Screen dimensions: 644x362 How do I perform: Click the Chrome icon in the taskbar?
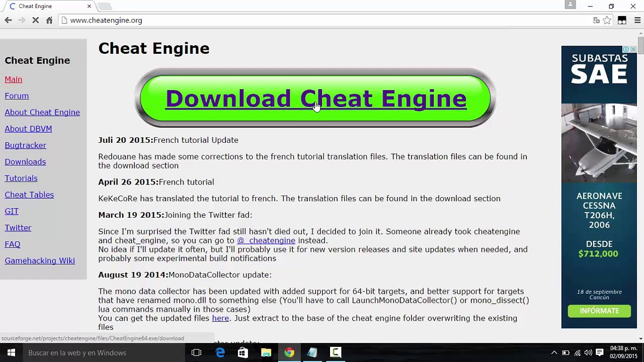[289, 352]
